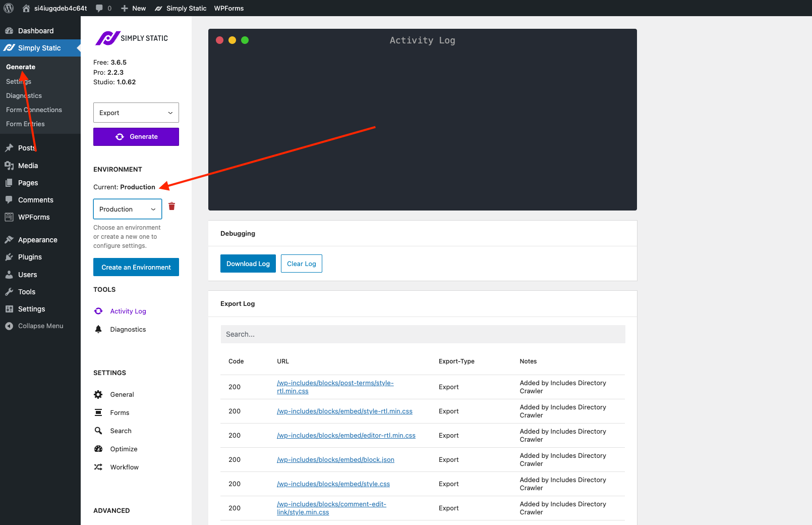Delete the Production environment with the trash icon
This screenshot has height=525, width=812.
[x=171, y=206]
